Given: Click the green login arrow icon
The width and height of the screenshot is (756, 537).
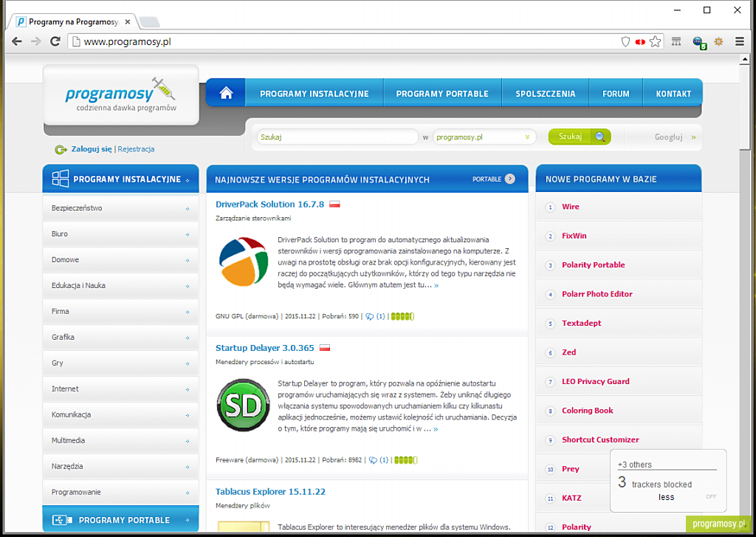Looking at the screenshot, I should (x=61, y=149).
